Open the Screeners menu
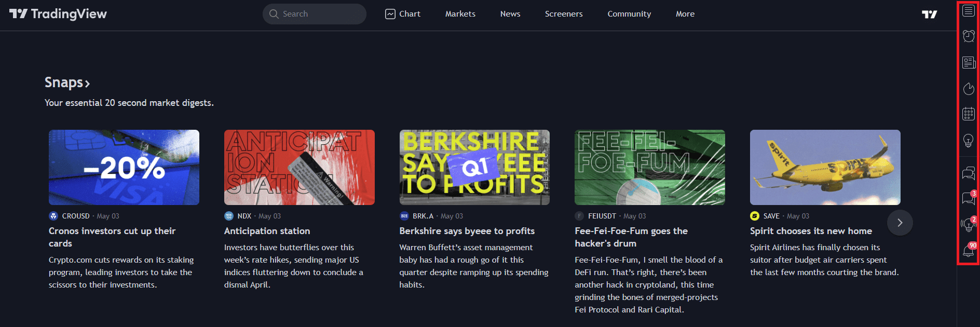The height and width of the screenshot is (327, 980). point(564,14)
